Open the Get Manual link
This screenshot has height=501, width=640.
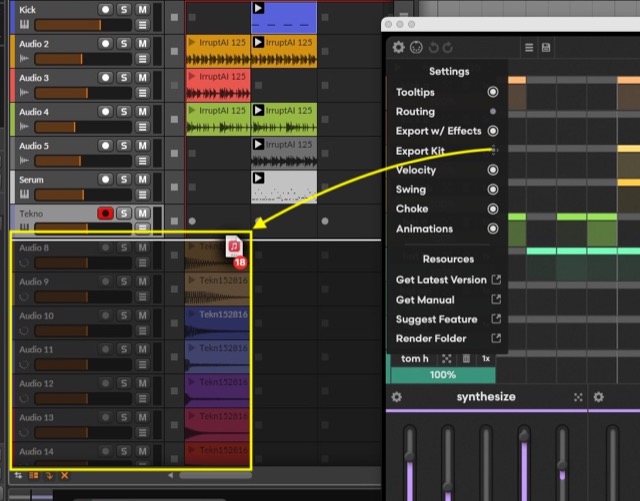[x=425, y=300]
